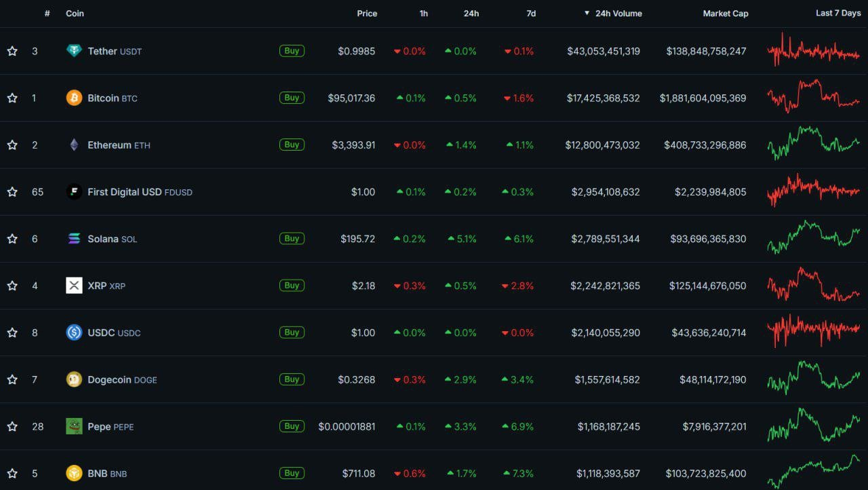Click the Pepe frog logo icon
Screen dimensions: 868x490
74,426
